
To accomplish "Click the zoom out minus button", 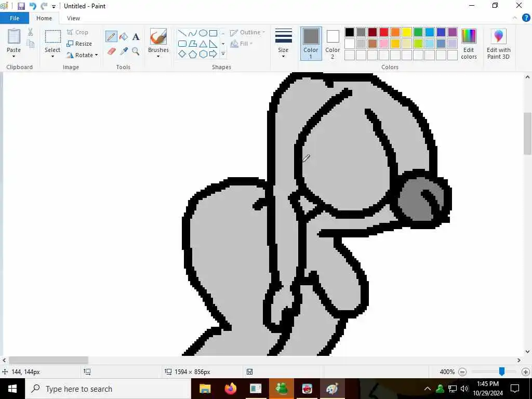I will pyautogui.click(x=462, y=372).
